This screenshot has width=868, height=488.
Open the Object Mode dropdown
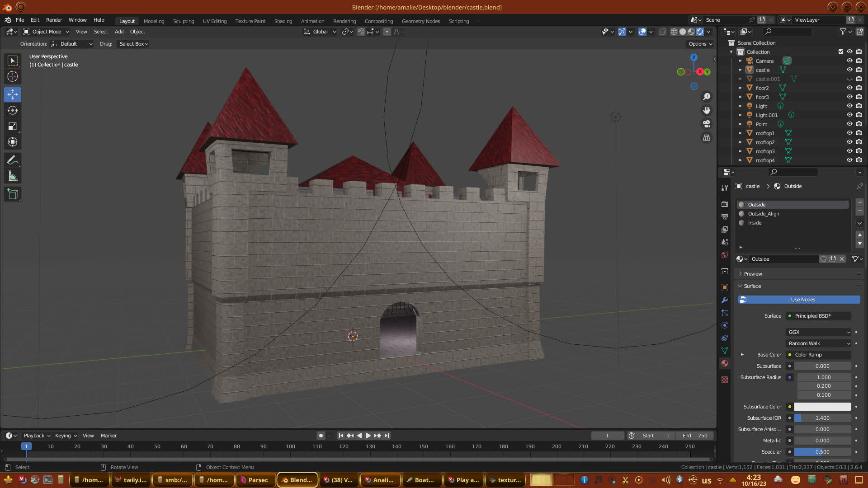coord(46,32)
